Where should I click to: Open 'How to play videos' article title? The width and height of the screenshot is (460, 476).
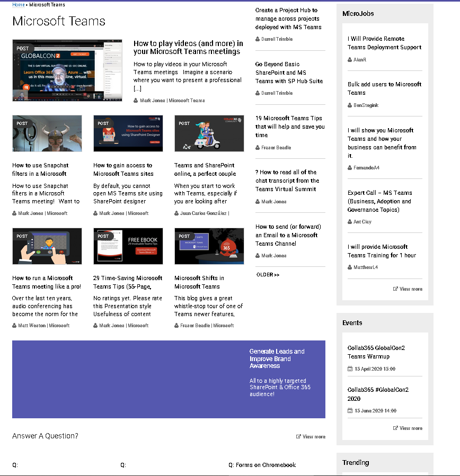188,47
